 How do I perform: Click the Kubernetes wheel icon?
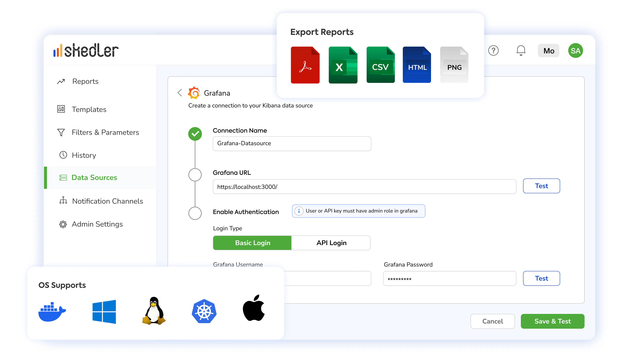pos(204,311)
